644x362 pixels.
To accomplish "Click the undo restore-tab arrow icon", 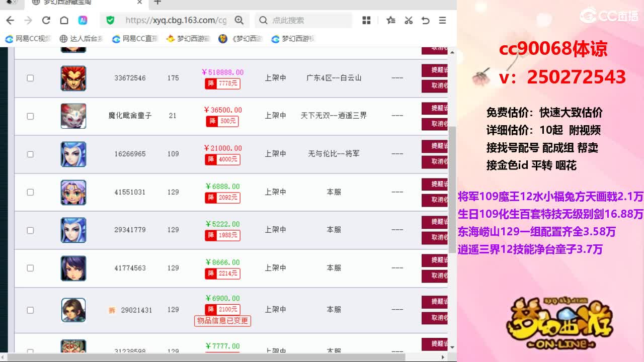I will click(426, 20).
